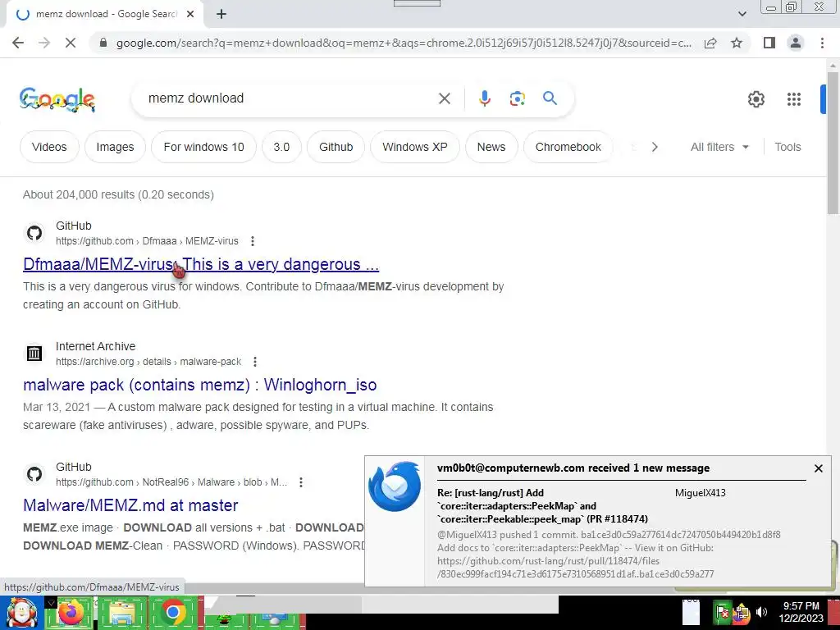Open the tab search dropdown arrow
Image resolution: width=840 pixels, height=630 pixels.
[742, 15]
